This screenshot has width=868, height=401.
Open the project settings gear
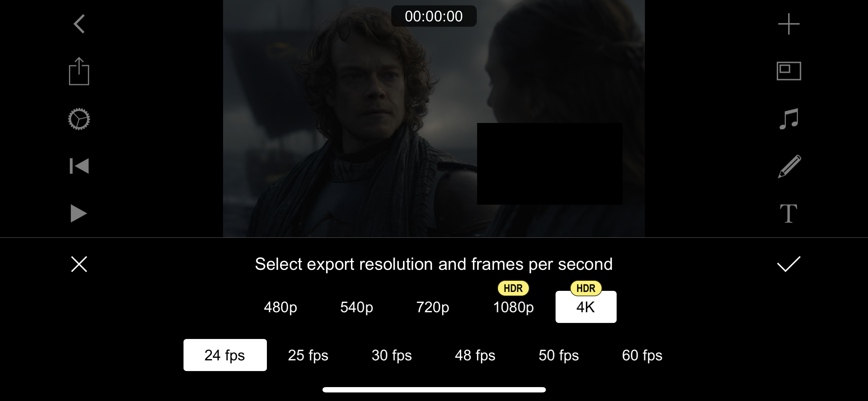[x=79, y=119]
